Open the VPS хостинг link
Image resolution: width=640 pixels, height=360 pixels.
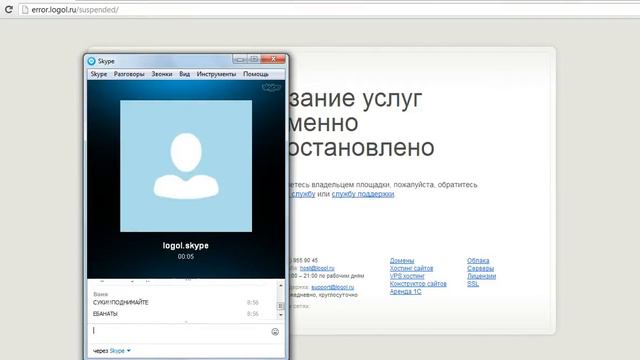pyautogui.click(x=407, y=276)
